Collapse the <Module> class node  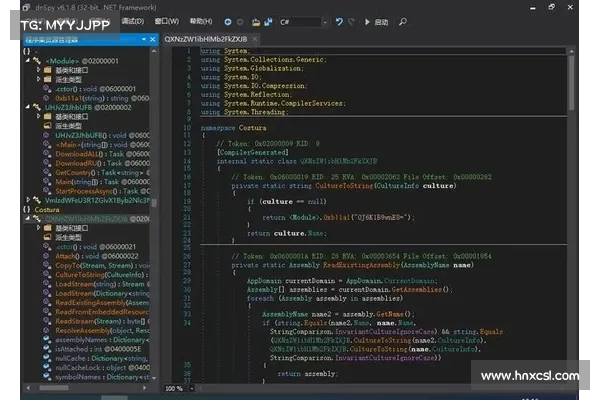[x=28, y=61]
